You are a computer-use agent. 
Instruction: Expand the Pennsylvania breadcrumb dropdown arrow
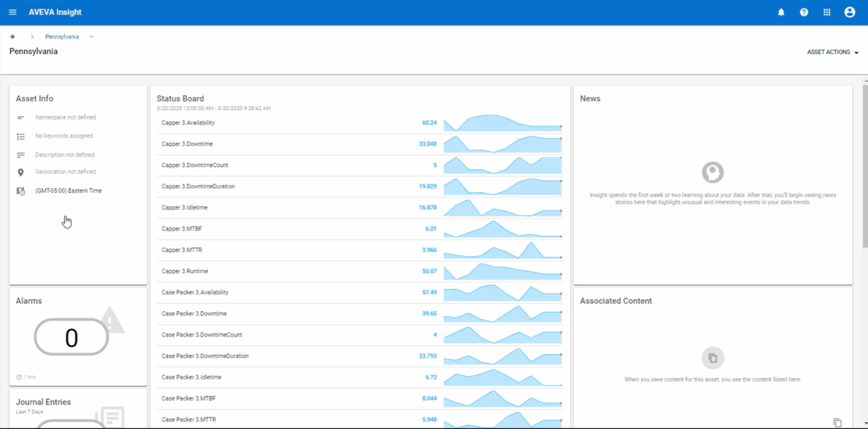(x=92, y=37)
